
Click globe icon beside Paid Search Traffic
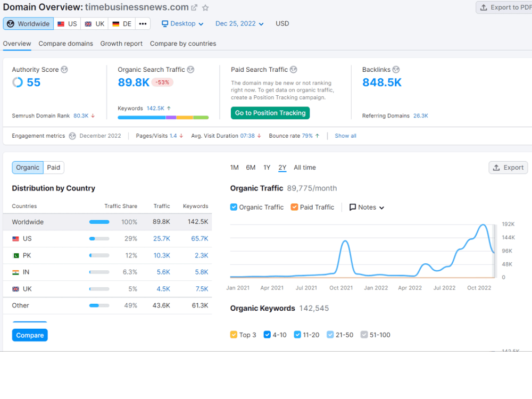click(x=294, y=70)
